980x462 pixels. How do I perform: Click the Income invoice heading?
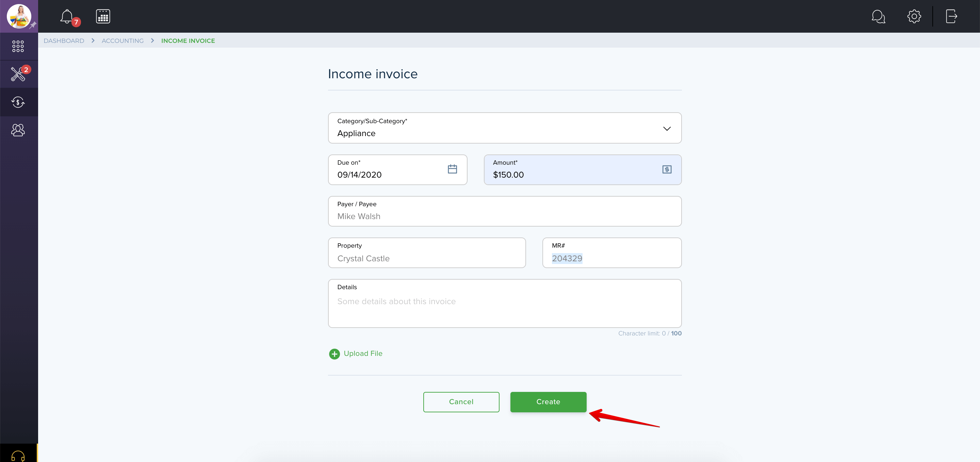[x=373, y=74]
